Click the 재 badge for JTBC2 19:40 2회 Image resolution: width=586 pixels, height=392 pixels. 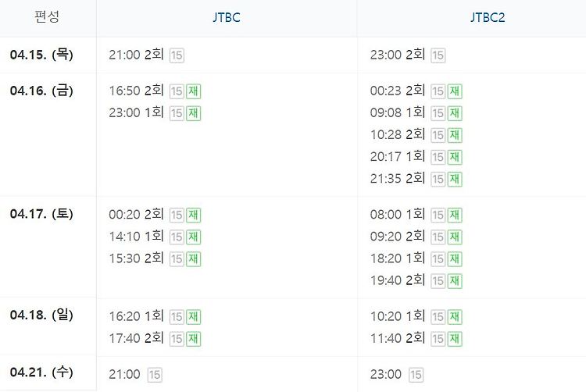click(455, 281)
